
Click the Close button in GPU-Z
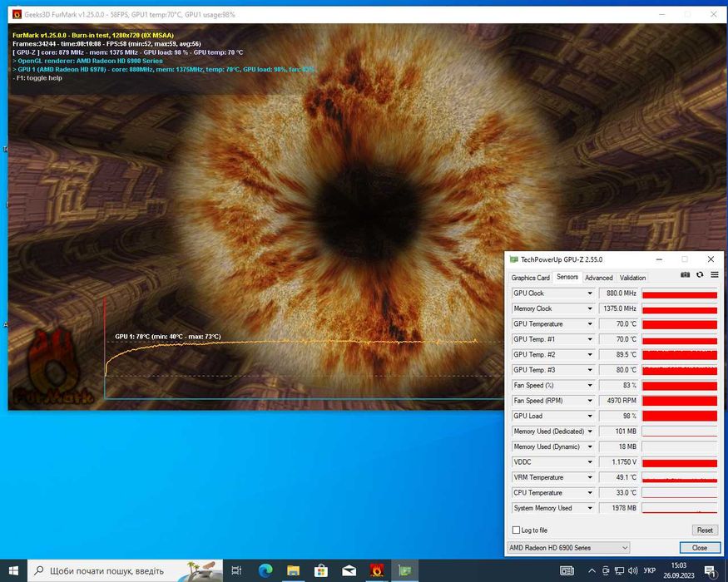[700, 548]
